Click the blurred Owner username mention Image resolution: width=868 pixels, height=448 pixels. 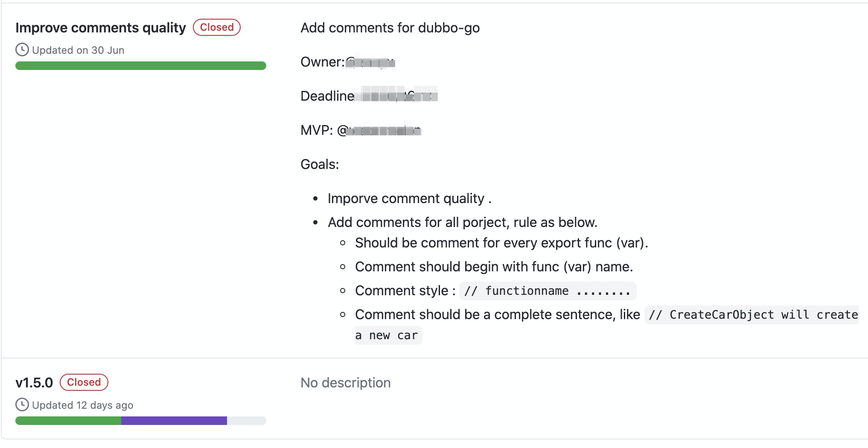(370, 62)
